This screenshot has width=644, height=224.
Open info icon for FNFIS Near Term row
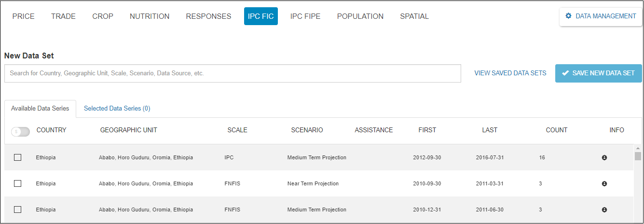(x=604, y=184)
